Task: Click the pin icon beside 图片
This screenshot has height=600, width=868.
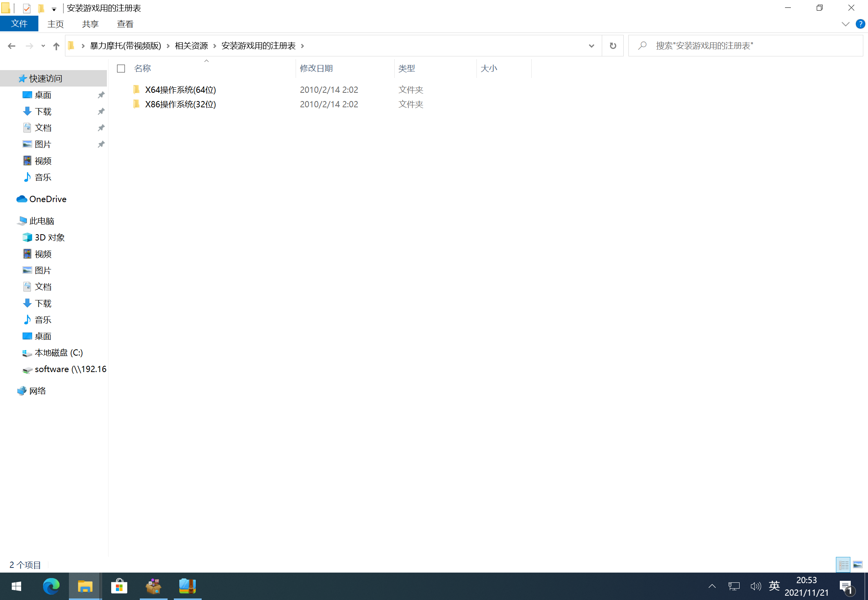Action: point(101,144)
